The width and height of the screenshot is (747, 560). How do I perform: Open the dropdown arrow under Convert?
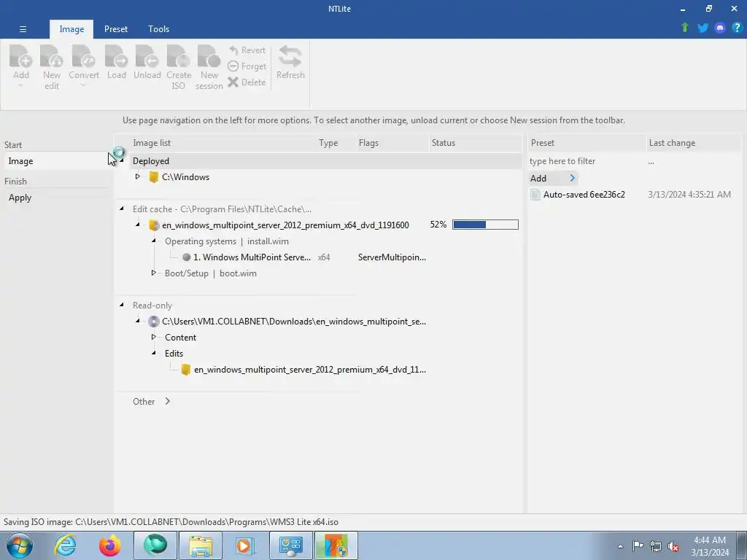[83, 86]
